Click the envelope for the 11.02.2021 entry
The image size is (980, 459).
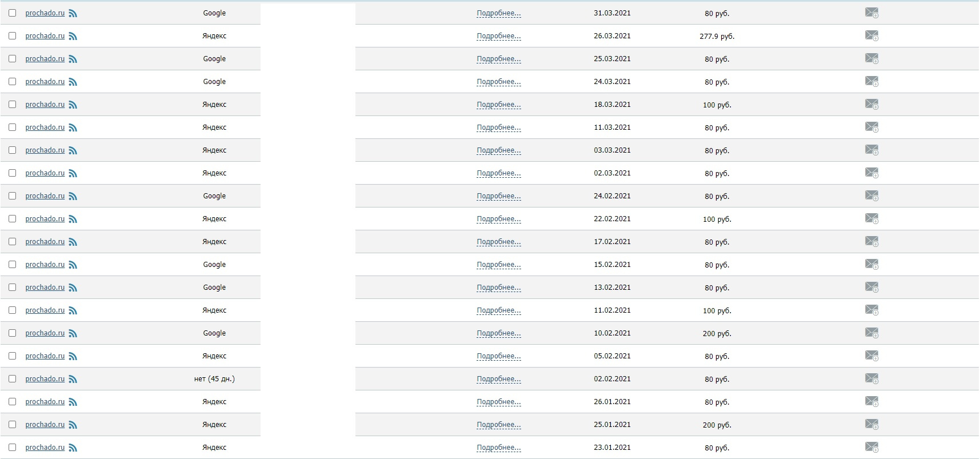pyautogui.click(x=871, y=310)
